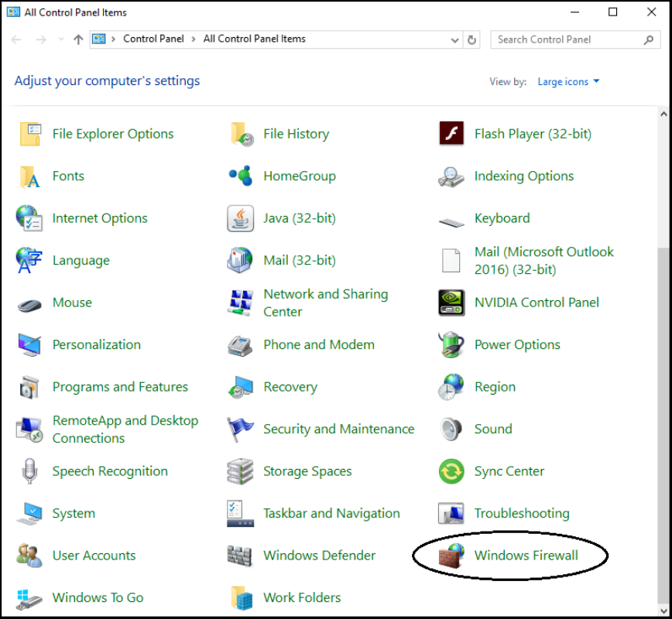Viewport: 672px width, 619px height.
Task: Open the Mail (32-bit) icon
Action: (x=239, y=260)
